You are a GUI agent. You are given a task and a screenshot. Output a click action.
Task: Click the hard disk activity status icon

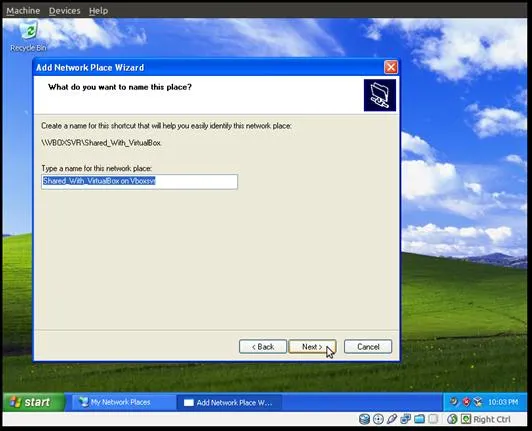364,419
